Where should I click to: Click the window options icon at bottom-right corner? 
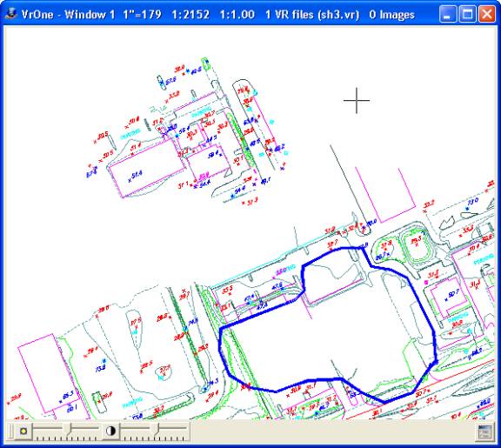point(485,432)
